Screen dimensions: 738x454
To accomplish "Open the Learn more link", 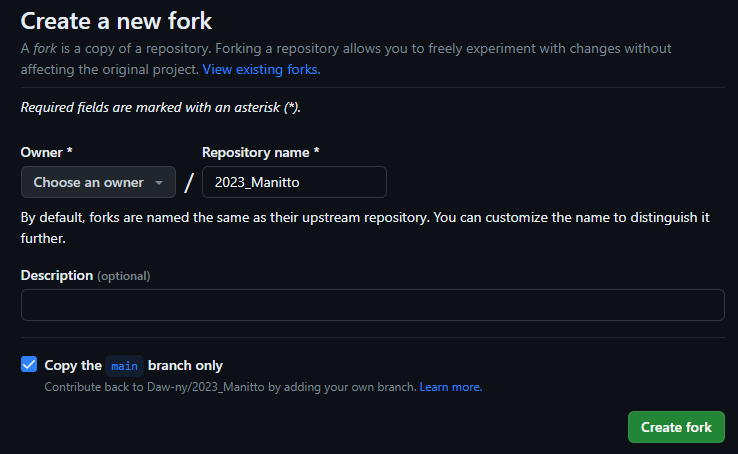I will [x=451, y=387].
